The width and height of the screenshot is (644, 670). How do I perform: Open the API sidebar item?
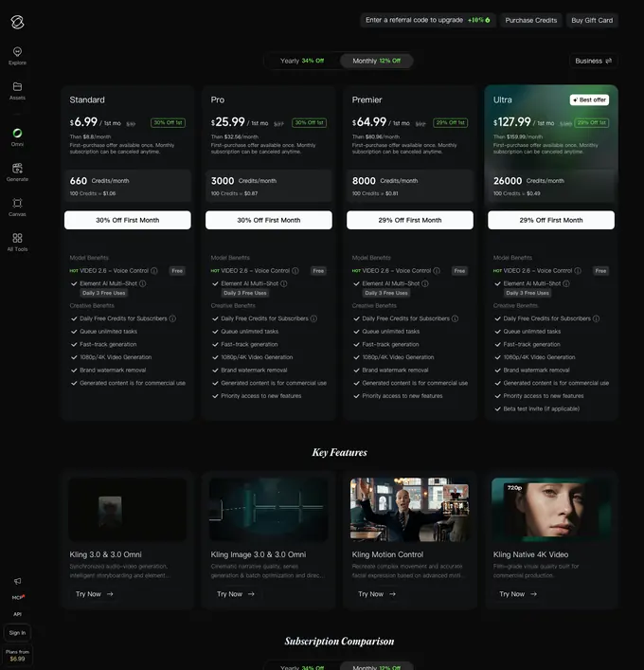click(x=17, y=614)
